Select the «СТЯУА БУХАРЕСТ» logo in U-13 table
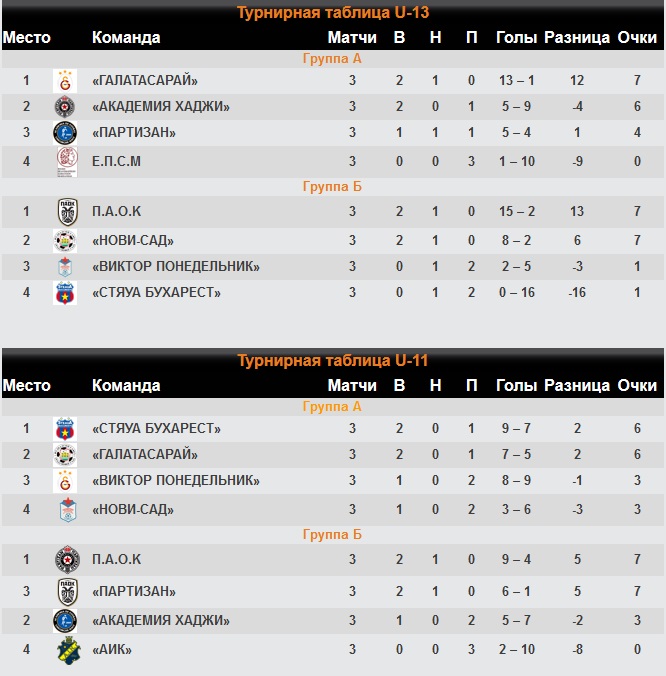Image resolution: width=666 pixels, height=676 pixels. [x=65, y=292]
